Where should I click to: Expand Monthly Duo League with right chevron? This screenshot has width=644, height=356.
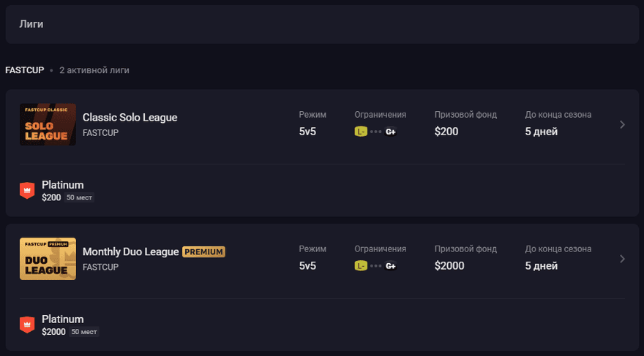coord(622,259)
